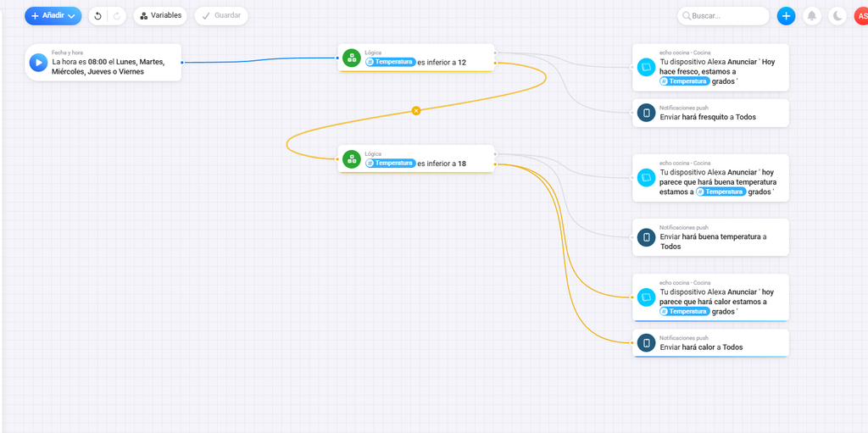This screenshot has width=868, height=433.
Task: Click the search magnifier icon
Action: (x=687, y=16)
